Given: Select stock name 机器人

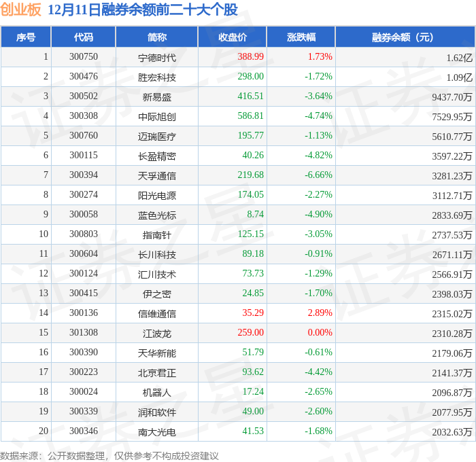Looking at the screenshot, I should click(157, 393).
